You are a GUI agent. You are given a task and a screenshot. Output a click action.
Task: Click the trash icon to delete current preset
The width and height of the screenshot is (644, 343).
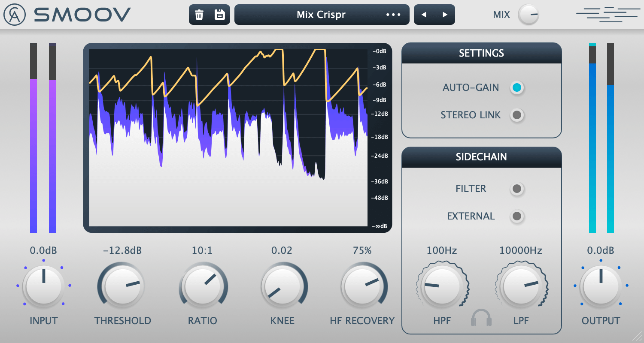click(x=199, y=14)
